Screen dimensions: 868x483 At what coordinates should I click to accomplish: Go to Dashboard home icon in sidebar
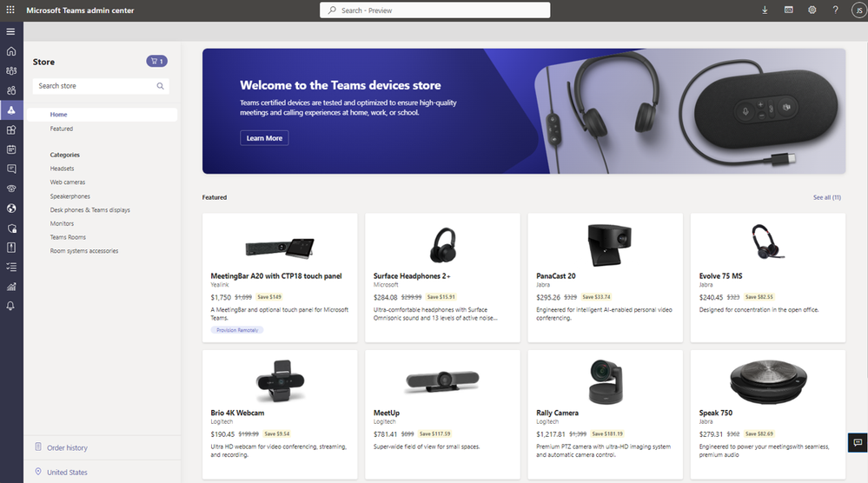click(11, 51)
